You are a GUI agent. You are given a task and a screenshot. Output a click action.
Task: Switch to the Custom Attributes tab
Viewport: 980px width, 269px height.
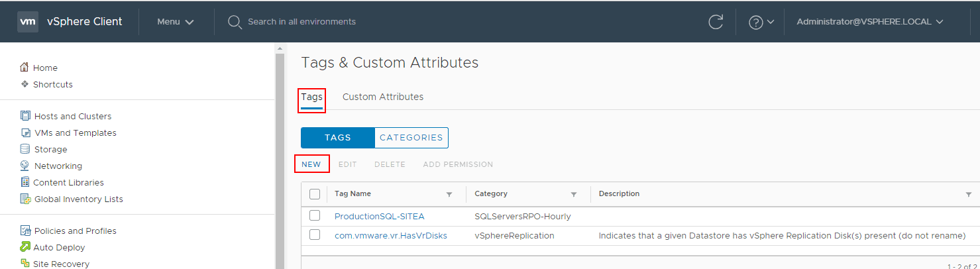click(383, 97)
